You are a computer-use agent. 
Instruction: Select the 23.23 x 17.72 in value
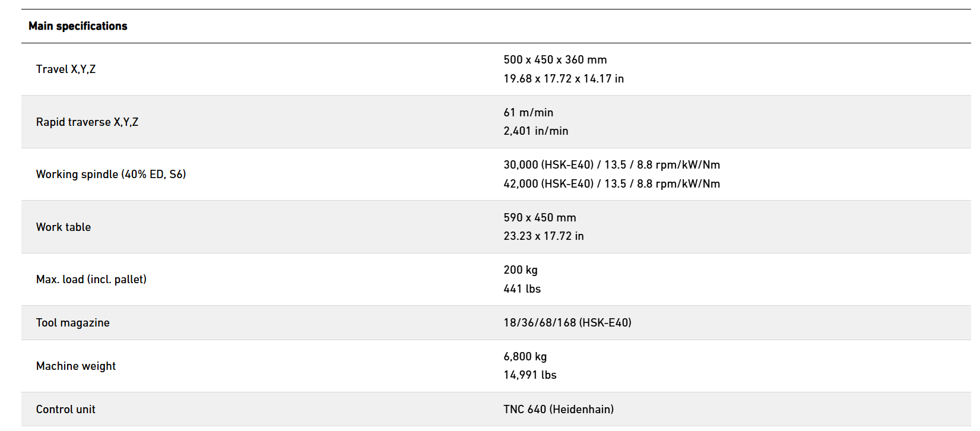543,236
